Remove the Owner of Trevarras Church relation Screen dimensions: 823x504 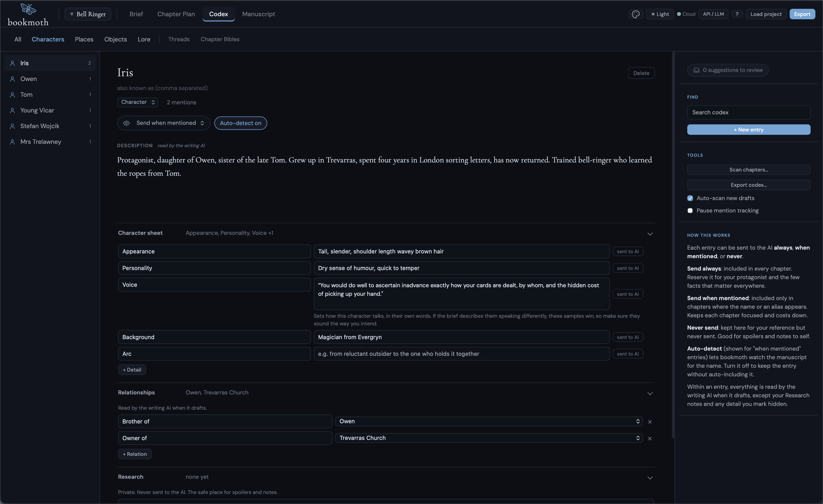(650, 439)
